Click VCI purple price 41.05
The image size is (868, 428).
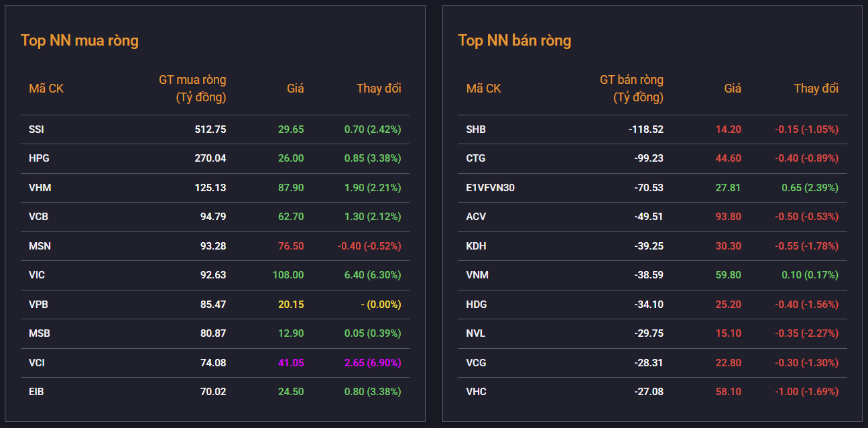(292, 363)
